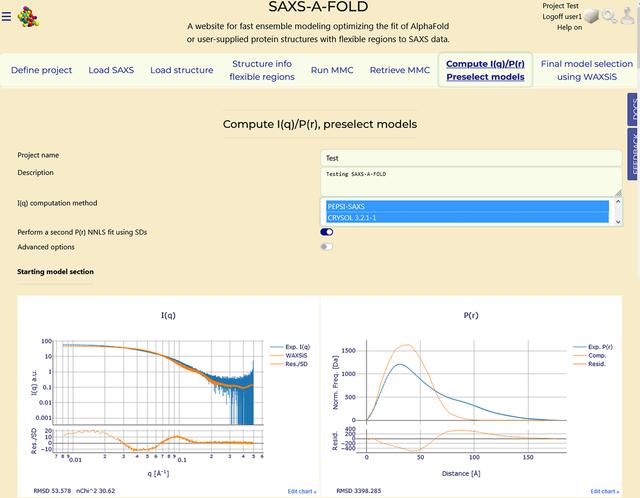This screenshot has height=498, width=640.
Task: Open the upper blue side tab on right edge
Action: pos(633,109)
